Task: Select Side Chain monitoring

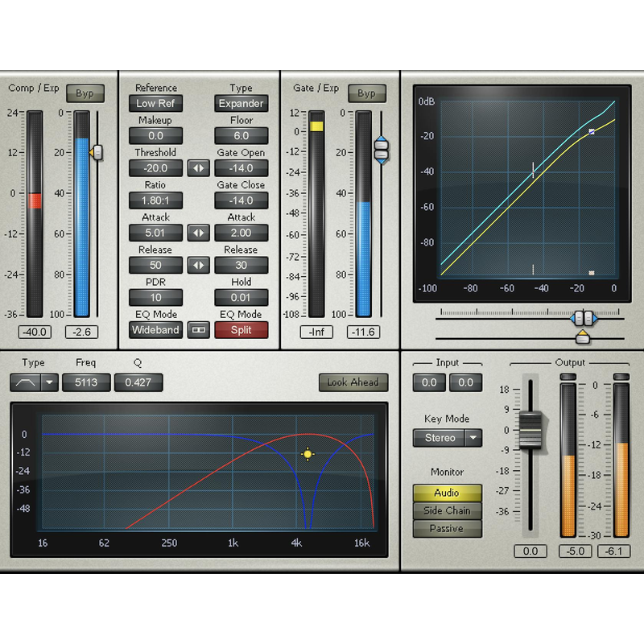Action: [447, 510]
